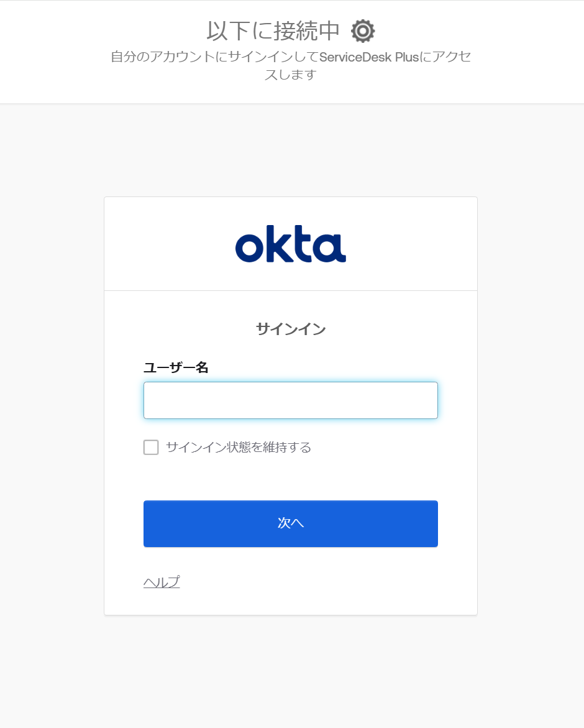
Task: Click the gear icon beside 以下に接続中
Action: coord(363,30)
